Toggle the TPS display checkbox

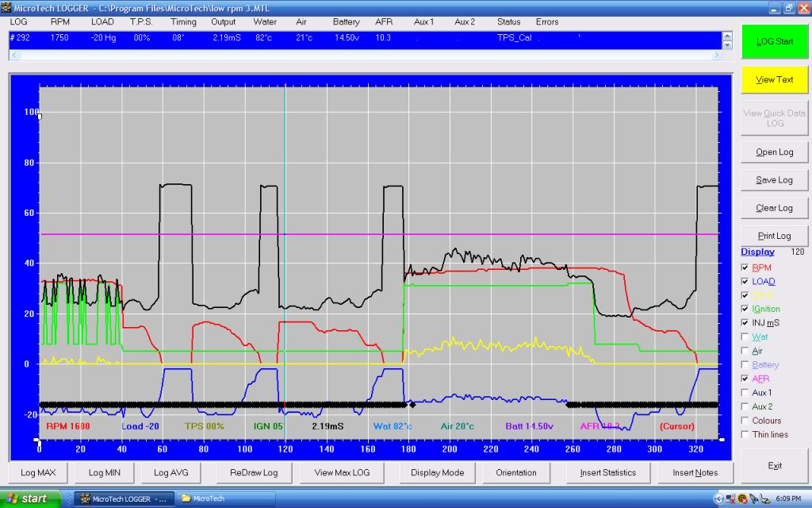745,295
